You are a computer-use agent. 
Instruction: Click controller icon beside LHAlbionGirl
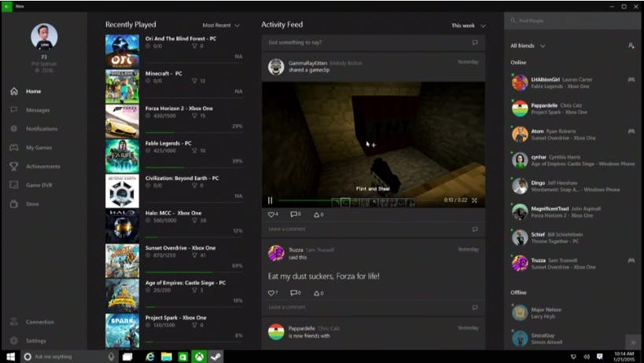[631, 79]
